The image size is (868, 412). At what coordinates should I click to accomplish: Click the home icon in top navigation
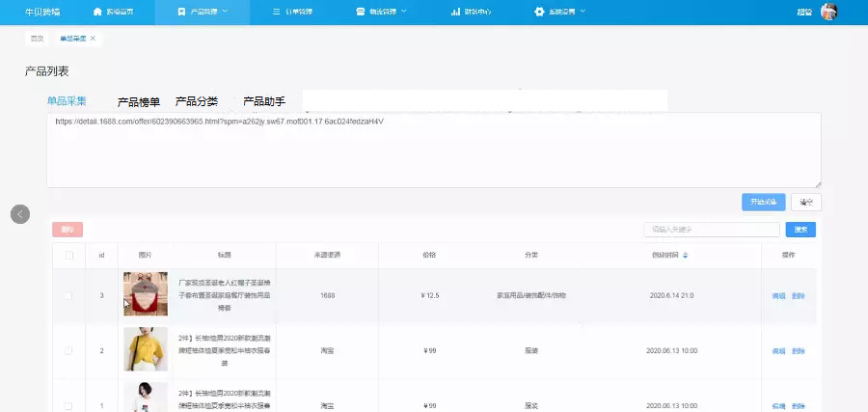(x=96, y=13)
